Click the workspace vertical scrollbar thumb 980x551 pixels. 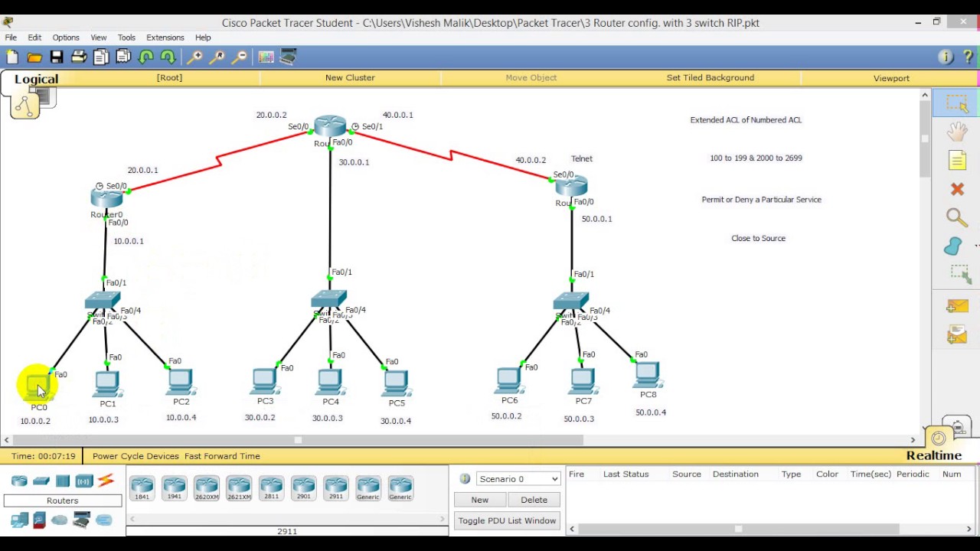(925, 139)
